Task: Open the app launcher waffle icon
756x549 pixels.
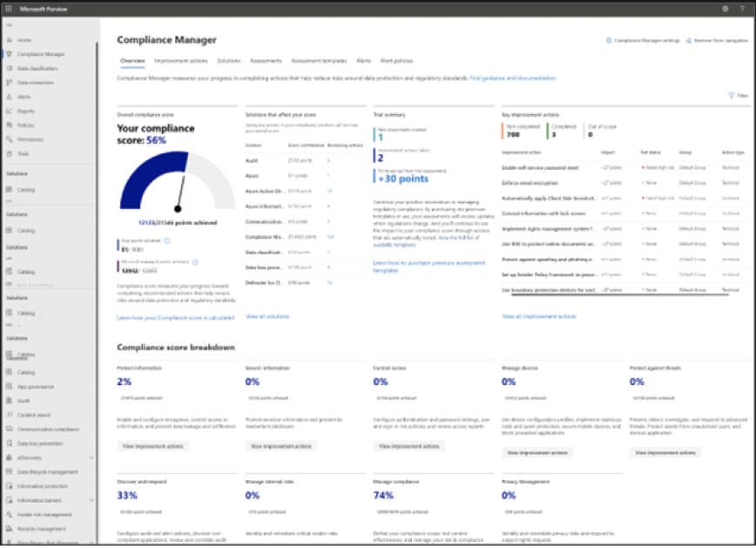Action: pos(9,9)
